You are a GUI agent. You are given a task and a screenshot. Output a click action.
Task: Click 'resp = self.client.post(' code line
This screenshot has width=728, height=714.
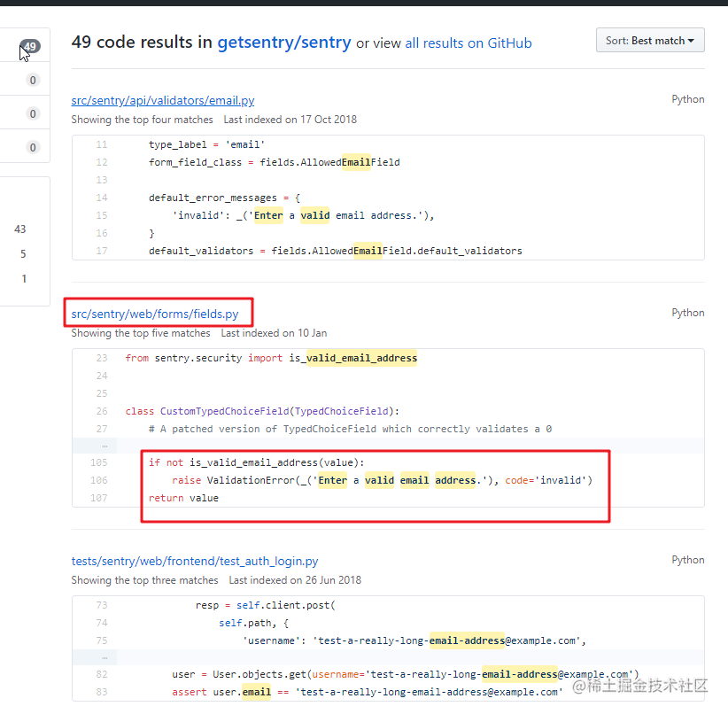point(265,605)
